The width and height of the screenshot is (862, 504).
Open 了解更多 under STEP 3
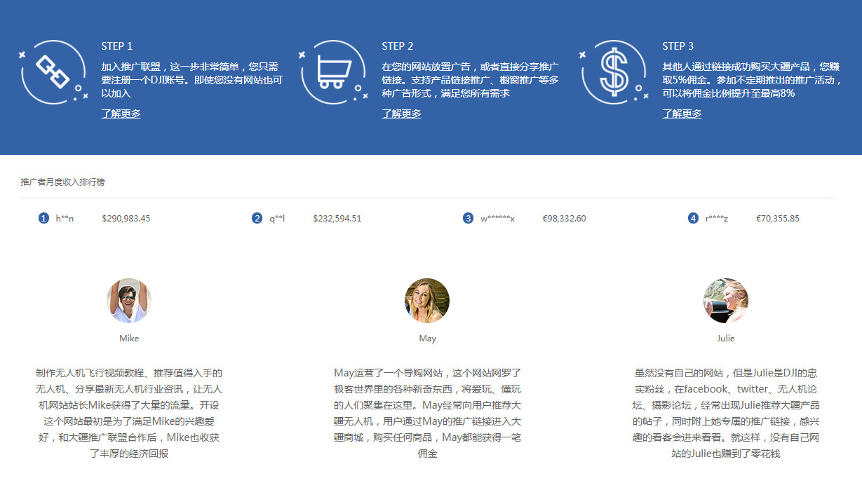coord(681,113)
